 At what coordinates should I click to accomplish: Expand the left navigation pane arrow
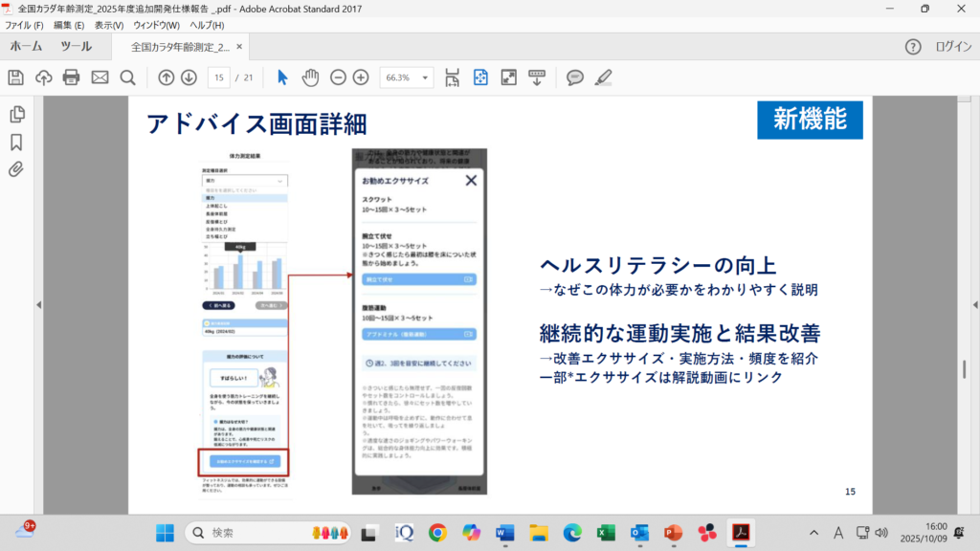click(x=38, y=305)
